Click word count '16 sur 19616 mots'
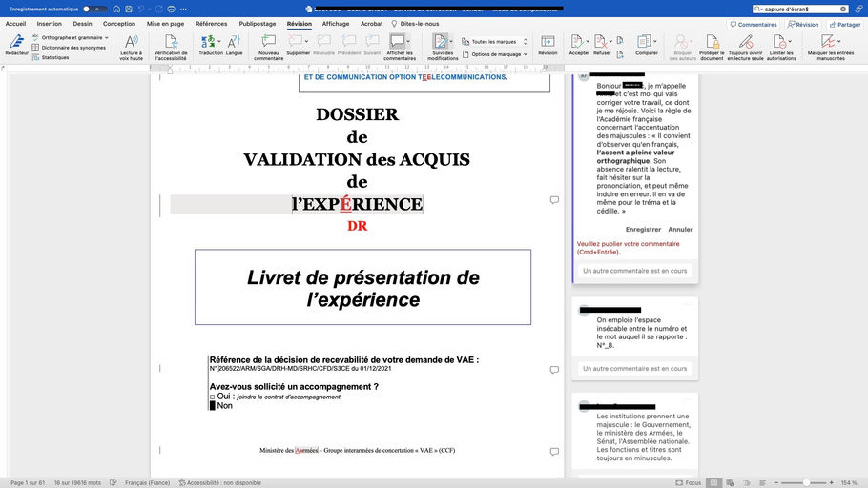868x488 pixels. point(77,483)
